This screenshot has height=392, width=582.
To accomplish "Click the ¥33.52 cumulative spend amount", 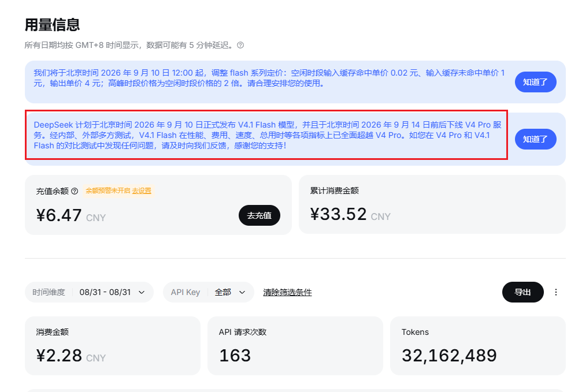I will point(339,214).
